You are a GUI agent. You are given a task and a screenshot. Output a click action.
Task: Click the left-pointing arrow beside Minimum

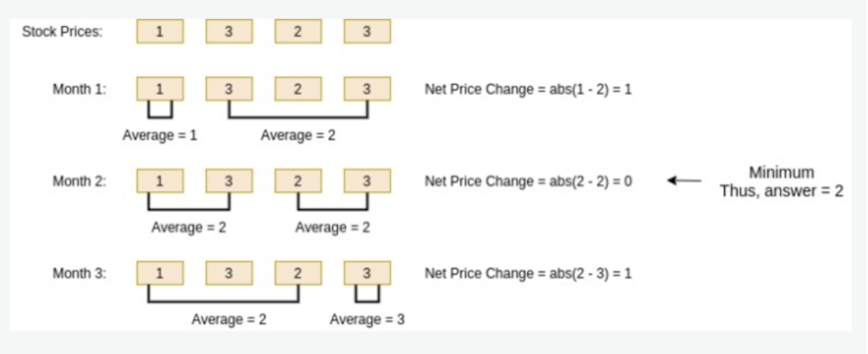(x=684, y=181)
